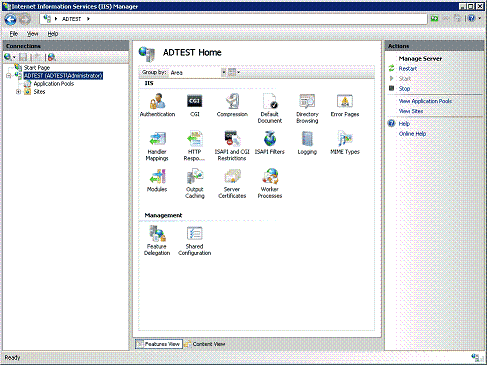Collapse the ADTEST server node
This screenshot has width=487, height=365.
9,76
